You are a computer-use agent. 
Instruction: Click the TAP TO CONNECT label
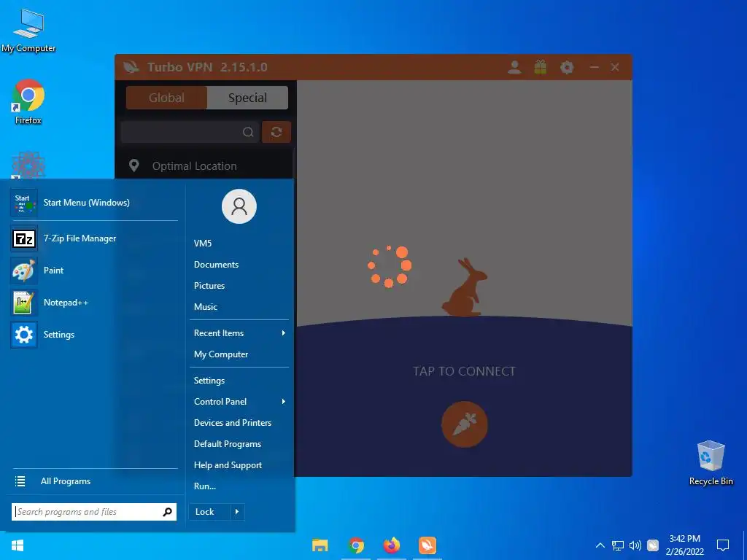464,371
